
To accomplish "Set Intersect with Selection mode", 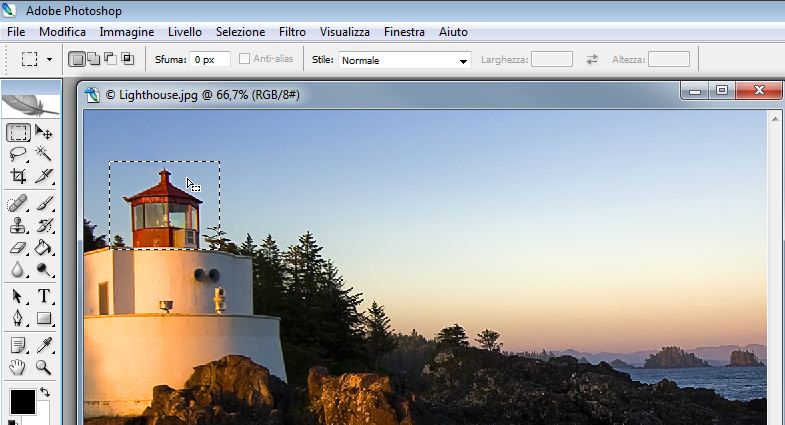I will click(127, 59).
